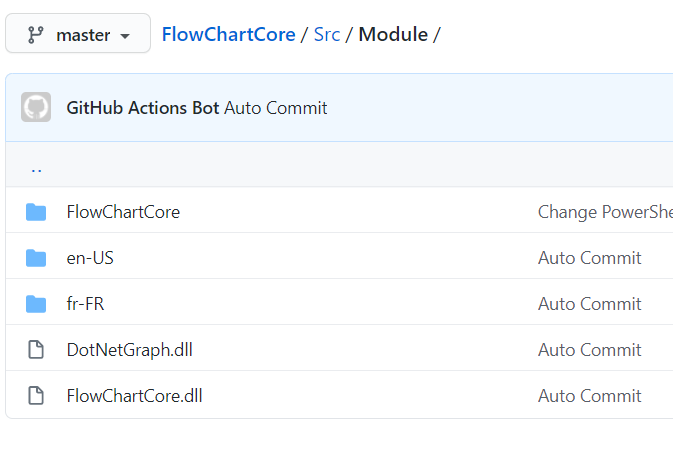Open the FlowChartCore.dll file
Screen dimensions: 673x449
pyautogui.click(x=134, y=396)
